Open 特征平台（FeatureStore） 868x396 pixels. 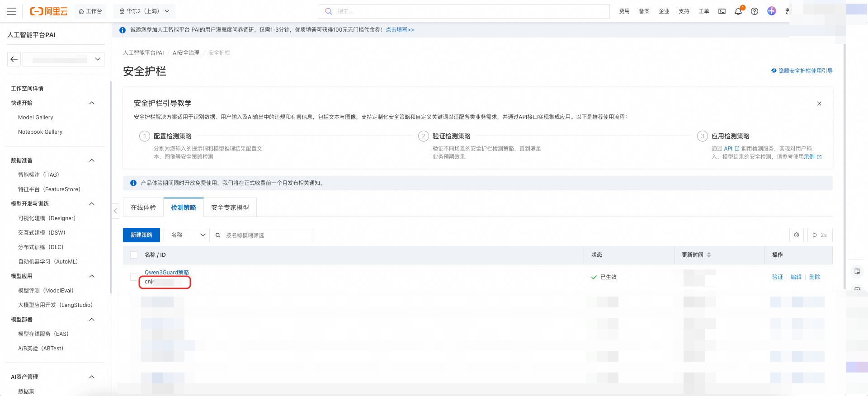click(49, 189)
